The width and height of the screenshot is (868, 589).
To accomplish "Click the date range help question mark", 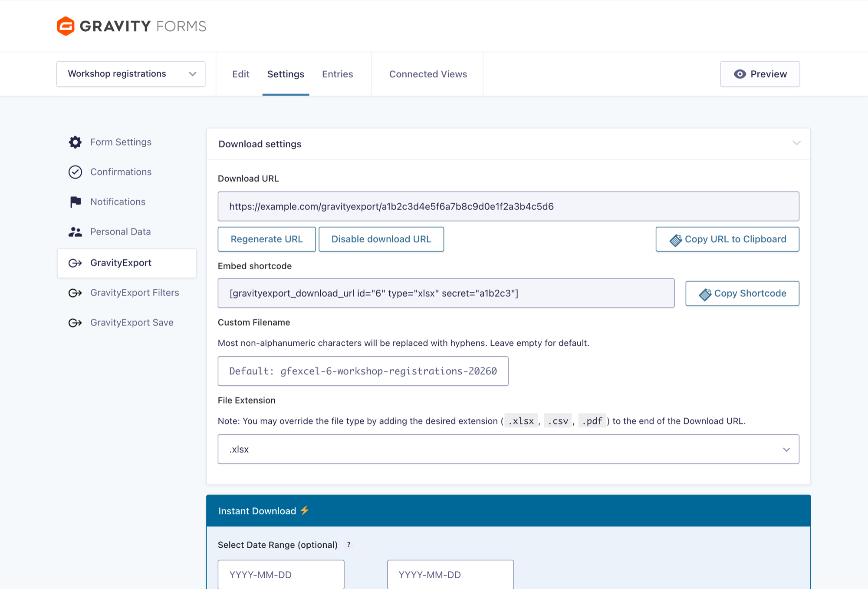I will [349, 545].
